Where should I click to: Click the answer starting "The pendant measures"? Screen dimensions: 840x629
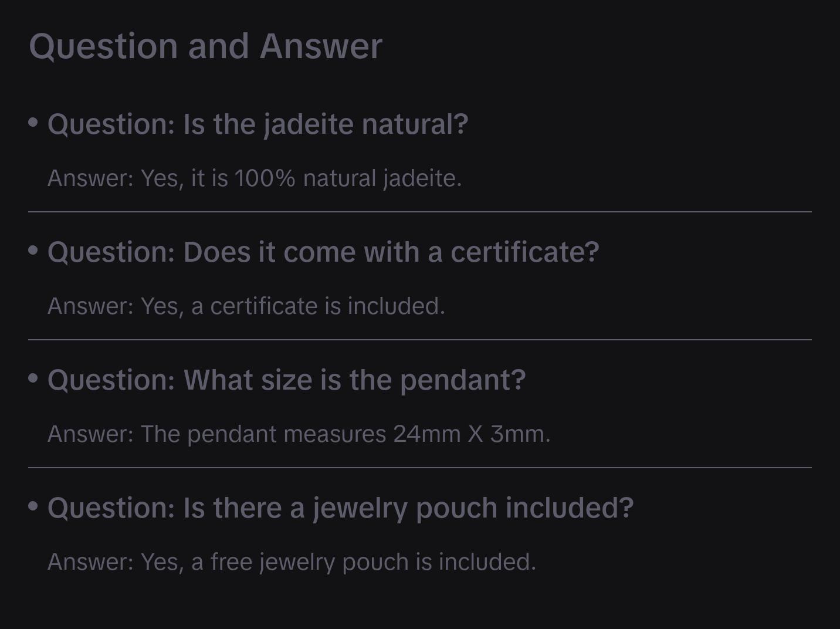pyautogui.click(x=299, y=434)
